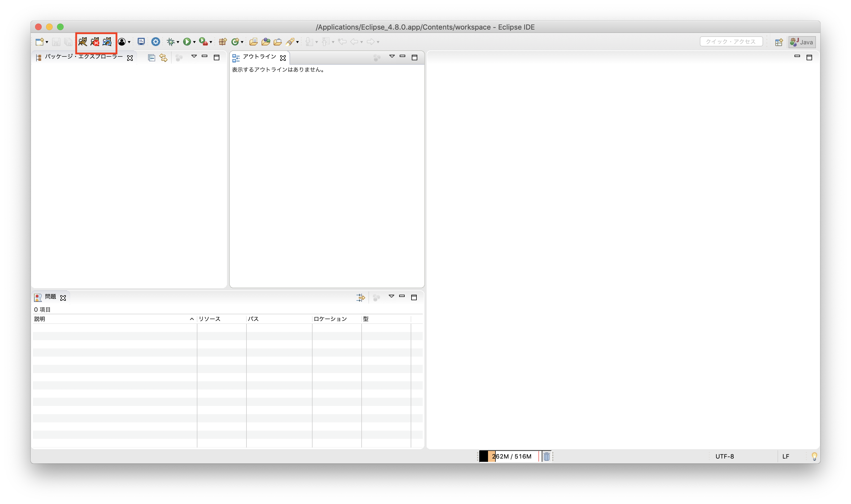Click the Debug bug icon
Viewport: 851px width, 504px height.
coord(171,42)
